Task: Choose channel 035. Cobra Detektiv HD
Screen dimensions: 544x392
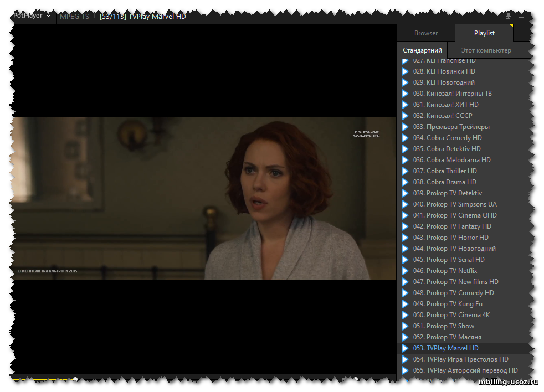Action: pos(464,149)
